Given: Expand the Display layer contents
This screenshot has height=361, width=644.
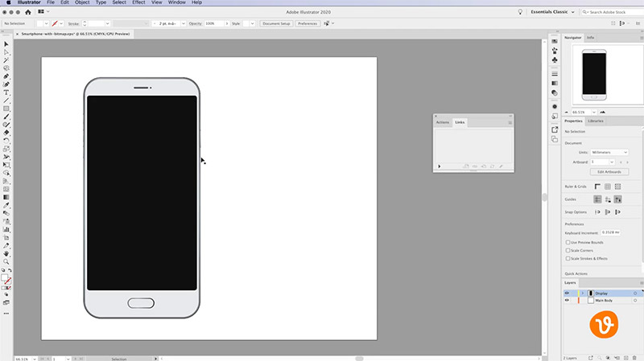Looking at the screenshot, I should (x=582, y=293).
